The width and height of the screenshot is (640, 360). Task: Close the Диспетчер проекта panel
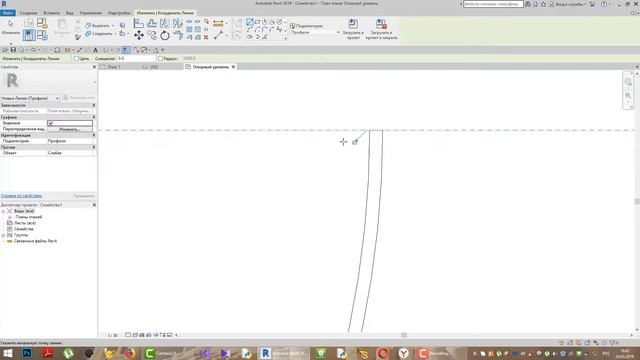[94, 205]
